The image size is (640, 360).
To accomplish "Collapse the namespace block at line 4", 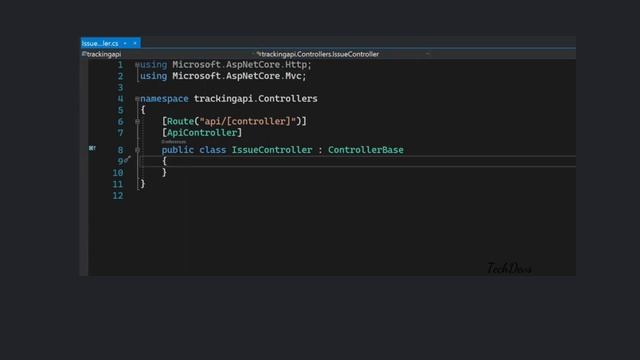I will (x=137, y=98).
